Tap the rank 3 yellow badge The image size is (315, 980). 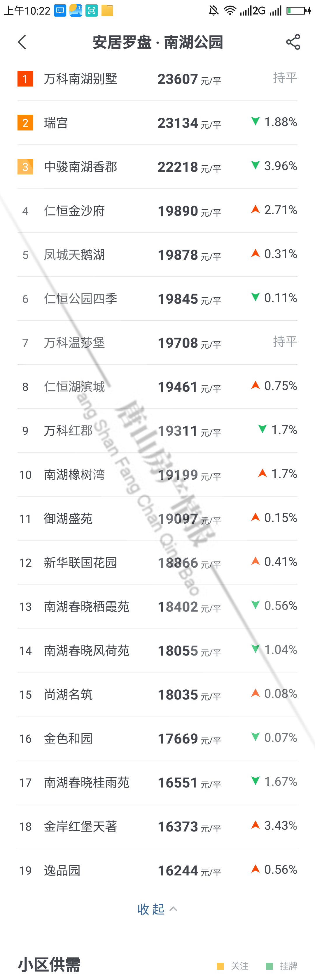25,167
